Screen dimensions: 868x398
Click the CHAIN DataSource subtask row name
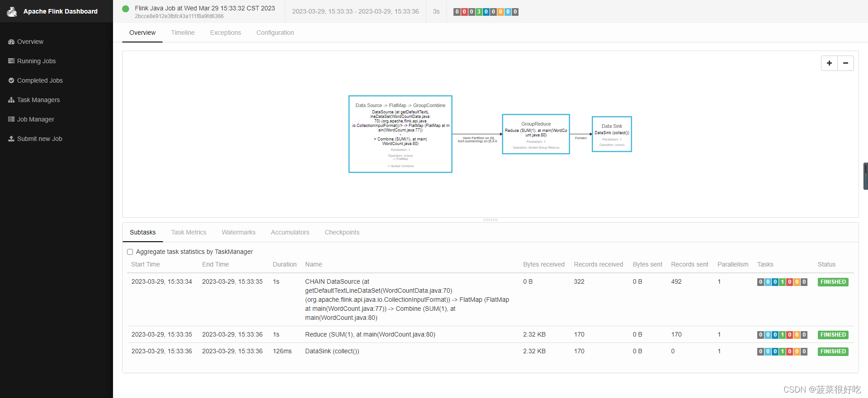[x=407, y=300]
